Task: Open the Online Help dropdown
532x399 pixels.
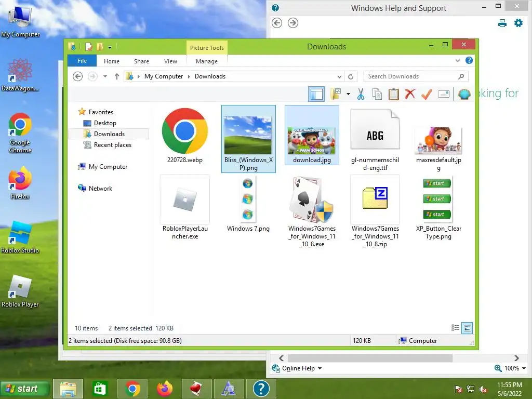Action: 297,368
